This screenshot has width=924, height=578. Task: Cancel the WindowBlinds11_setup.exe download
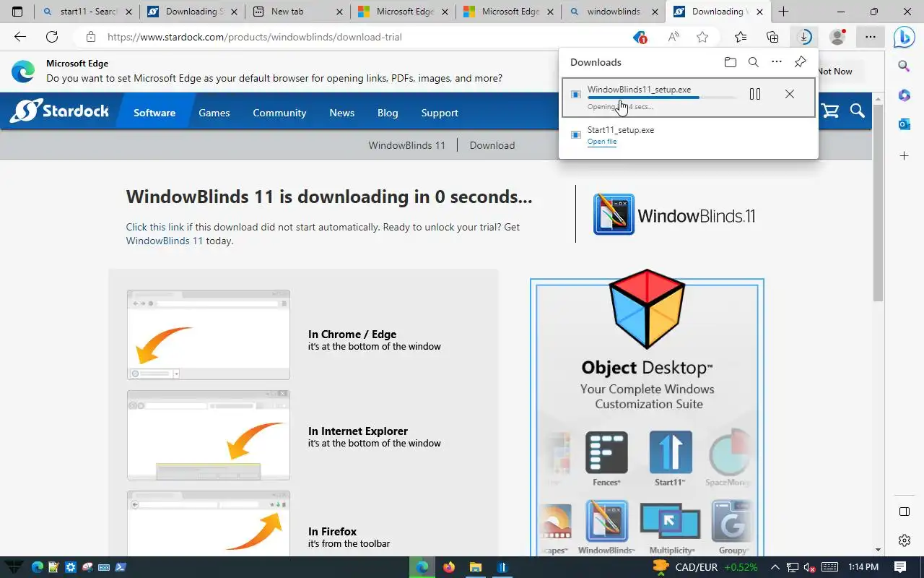click(790, 94)
